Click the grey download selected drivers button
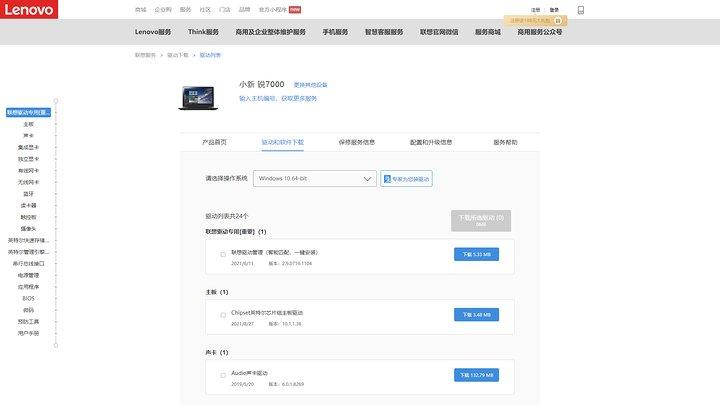 tap(481, 221)
